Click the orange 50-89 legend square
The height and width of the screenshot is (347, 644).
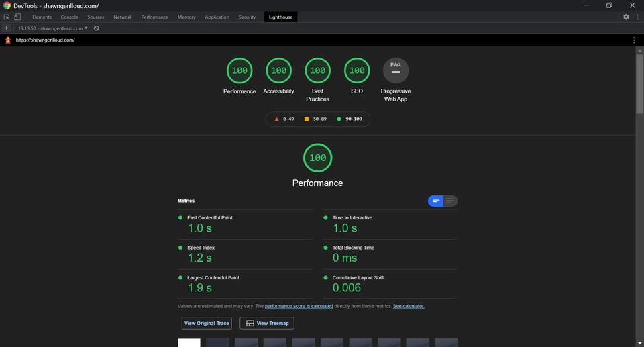(x=307, y=119)
